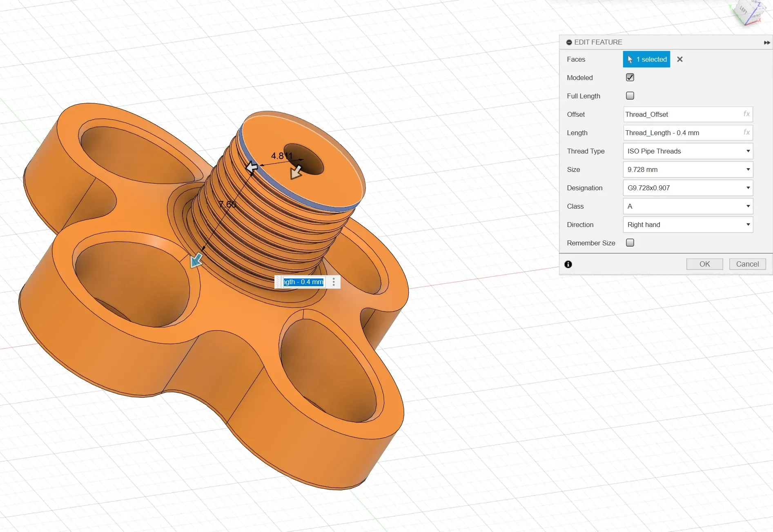Uncheck the Modeled checkbox
Image resolution: width=773 pixels, height=532 pixels.
[630, 77]
